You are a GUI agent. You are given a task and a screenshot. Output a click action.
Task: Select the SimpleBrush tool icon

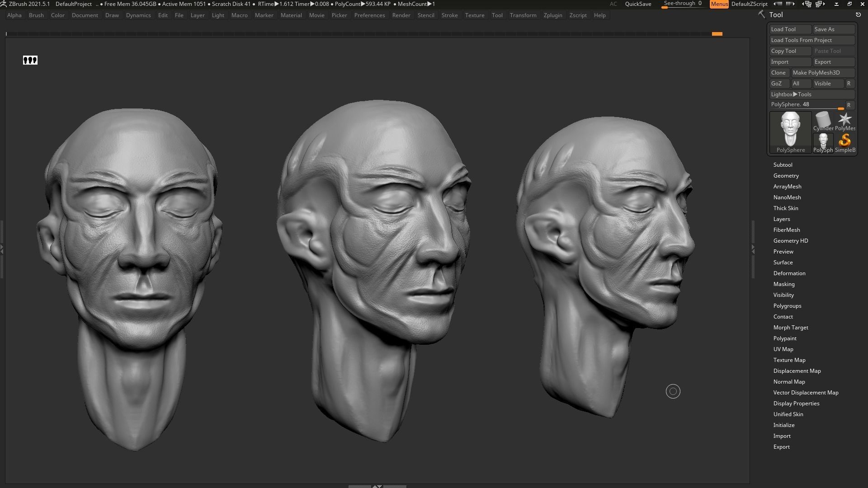click(x=844, y=144)
